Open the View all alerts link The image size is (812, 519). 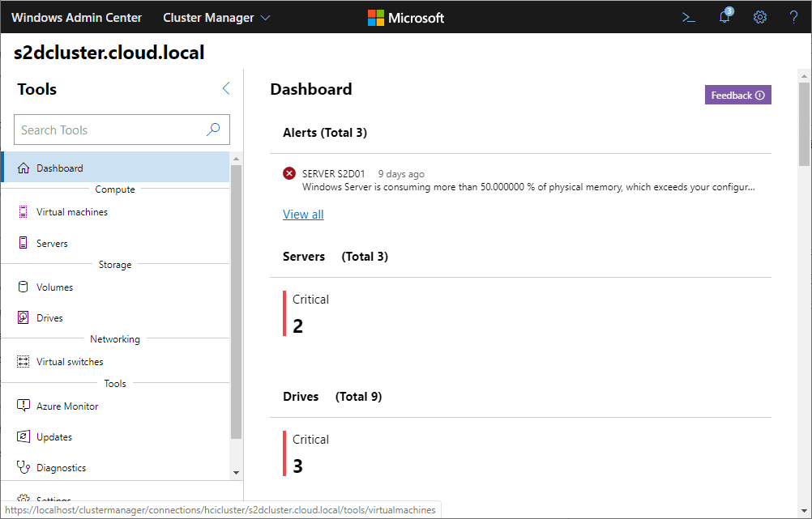(303, 215)
